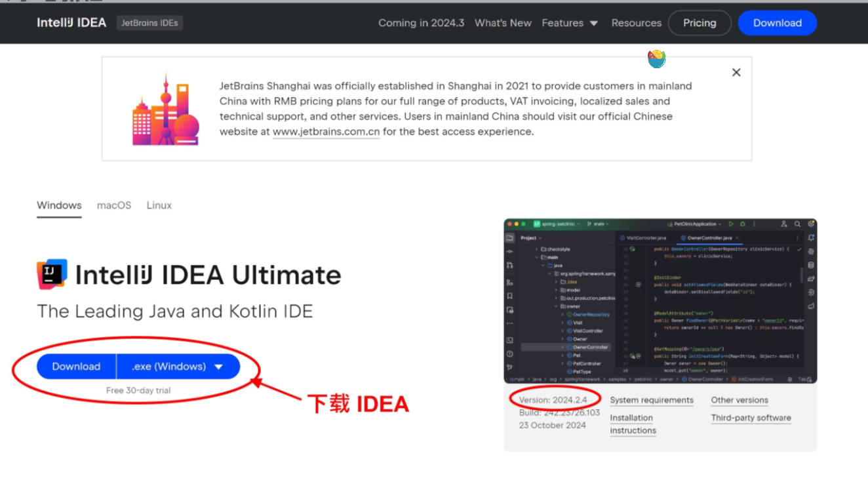Screen dimensions: 868x484
Task: Click the Pricing button
Action: point(700,23)
